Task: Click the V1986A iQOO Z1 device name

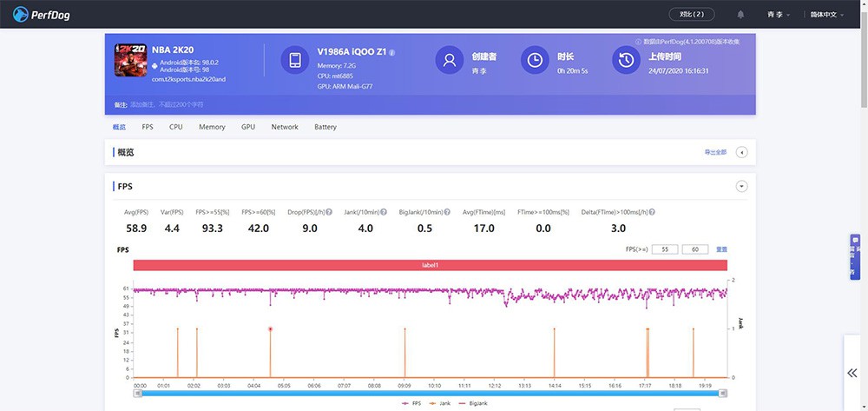Action: pyautogui.click(x=352, y=51)
